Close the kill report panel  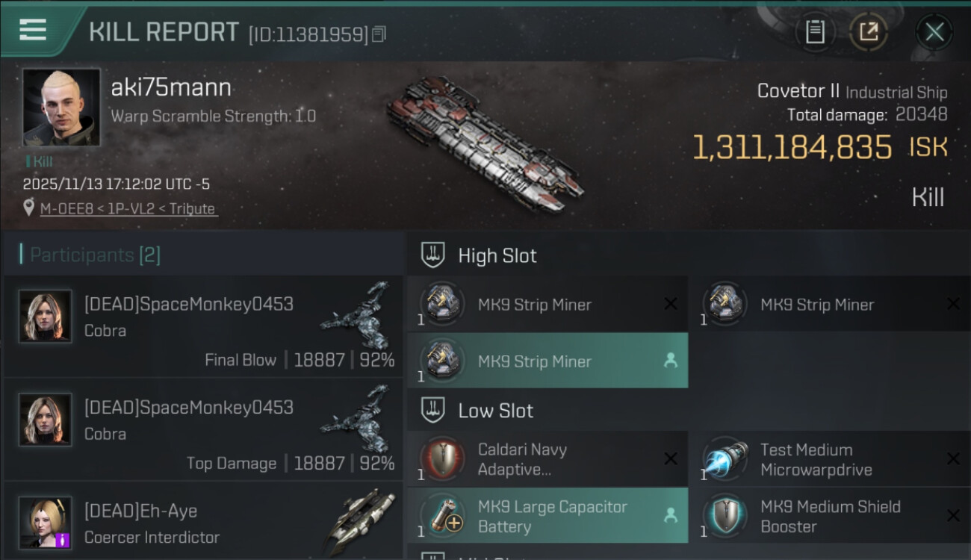[934, 32]
